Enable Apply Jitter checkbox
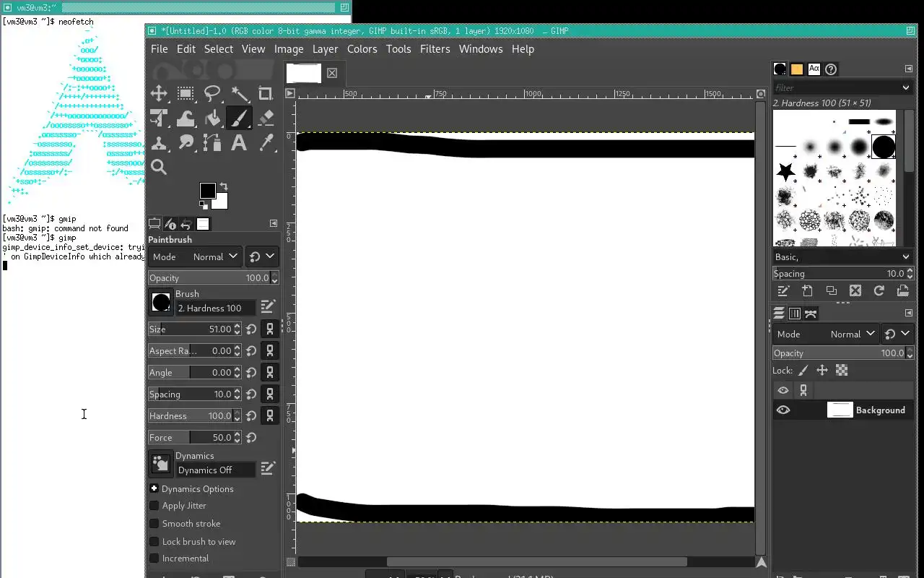Image resolution: width=924 pixels, height=578 pixels. pos(154,506)
